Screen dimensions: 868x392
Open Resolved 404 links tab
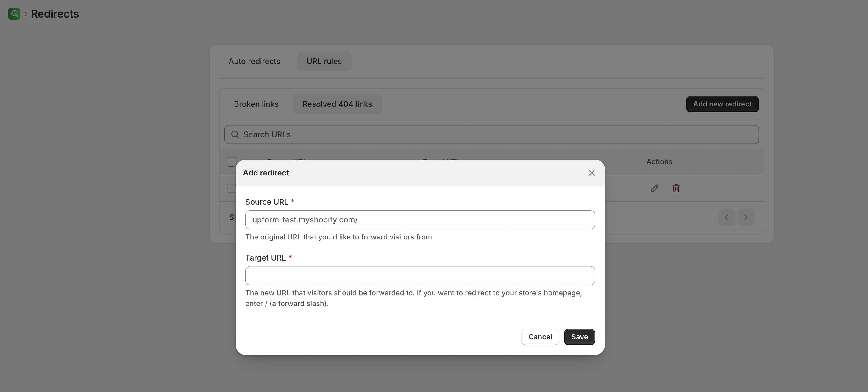point(337,104)
